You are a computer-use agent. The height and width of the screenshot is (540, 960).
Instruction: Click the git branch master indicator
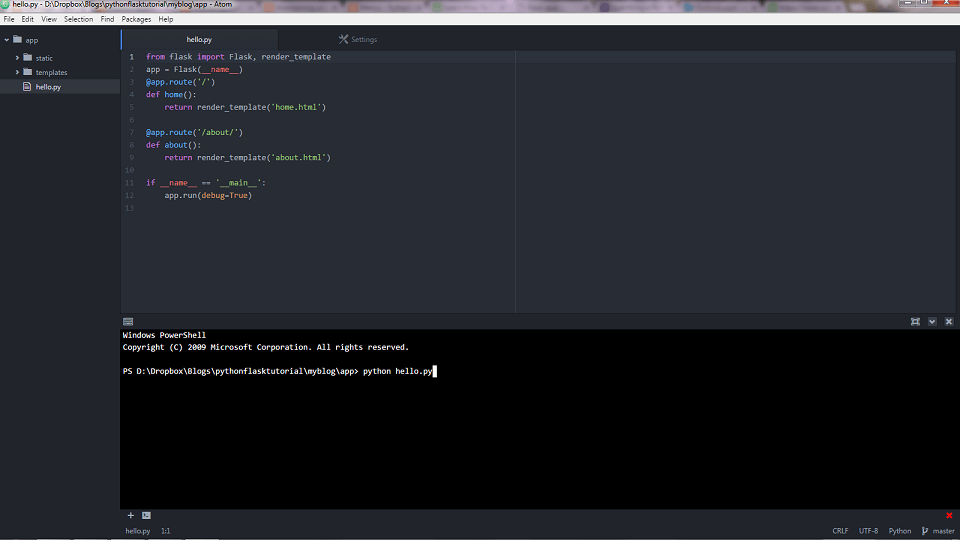[938, 531]
